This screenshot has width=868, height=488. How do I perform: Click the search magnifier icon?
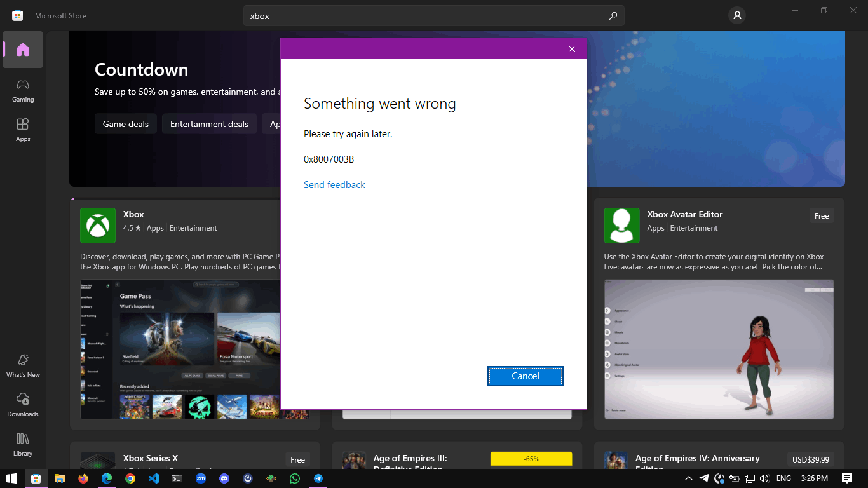point(613,16)
